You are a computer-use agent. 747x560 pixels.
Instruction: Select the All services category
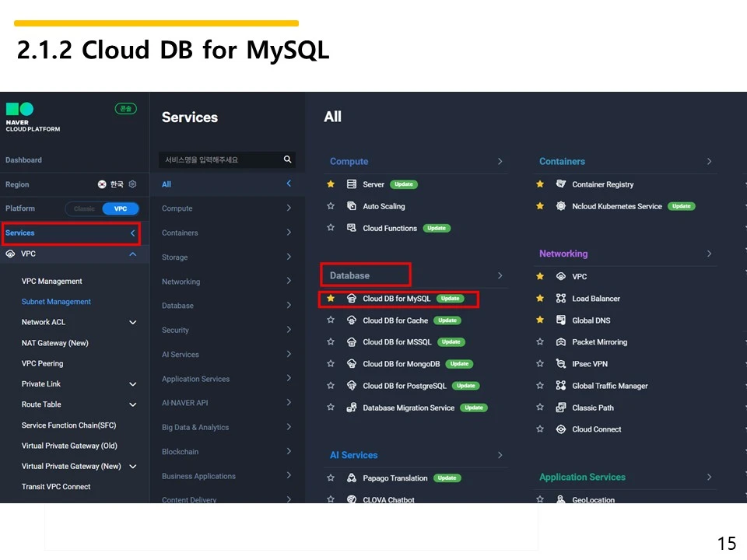click(227, 184)
